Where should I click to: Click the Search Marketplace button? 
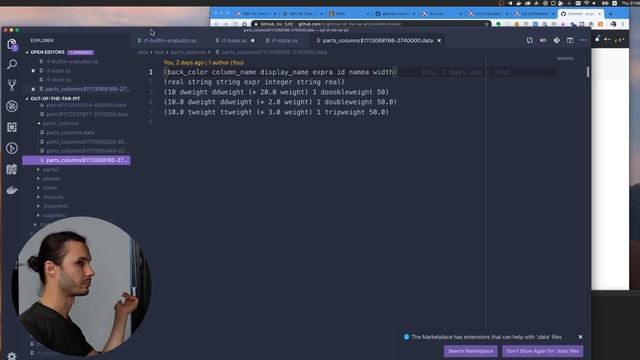coord(470,351)
